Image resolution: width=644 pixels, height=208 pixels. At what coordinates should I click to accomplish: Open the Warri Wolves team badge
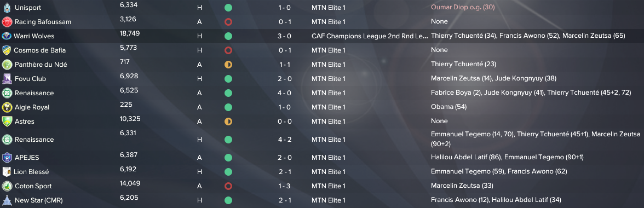coord(7,36)
